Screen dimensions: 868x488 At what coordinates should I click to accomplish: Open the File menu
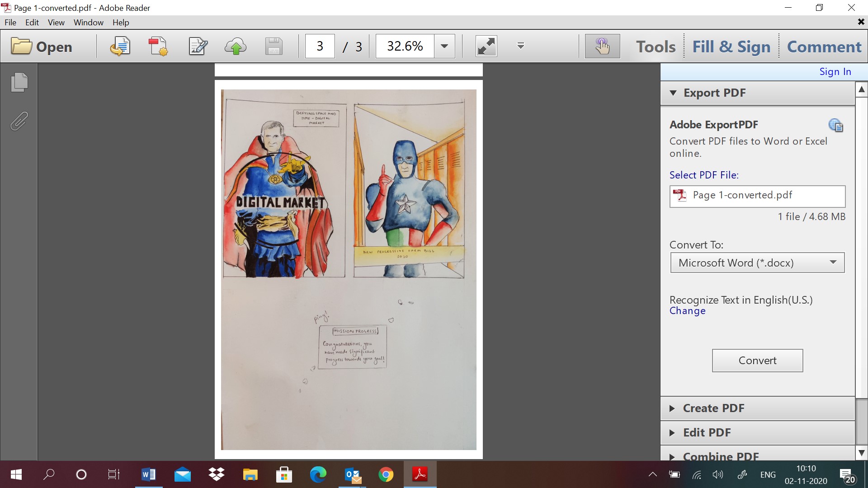pyautogui.click(x=10, y=22)
